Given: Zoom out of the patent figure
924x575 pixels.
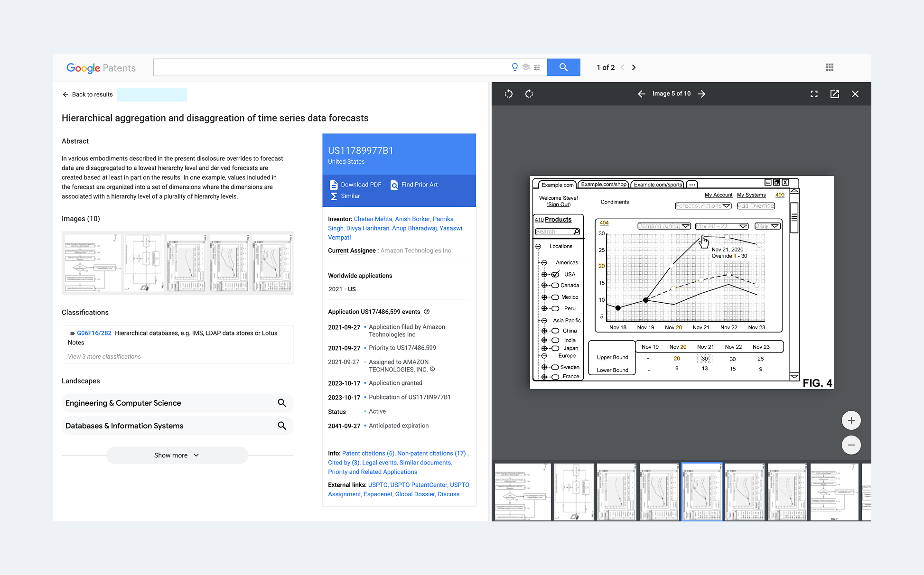Looking at the screenshot, I should [851, 445].
